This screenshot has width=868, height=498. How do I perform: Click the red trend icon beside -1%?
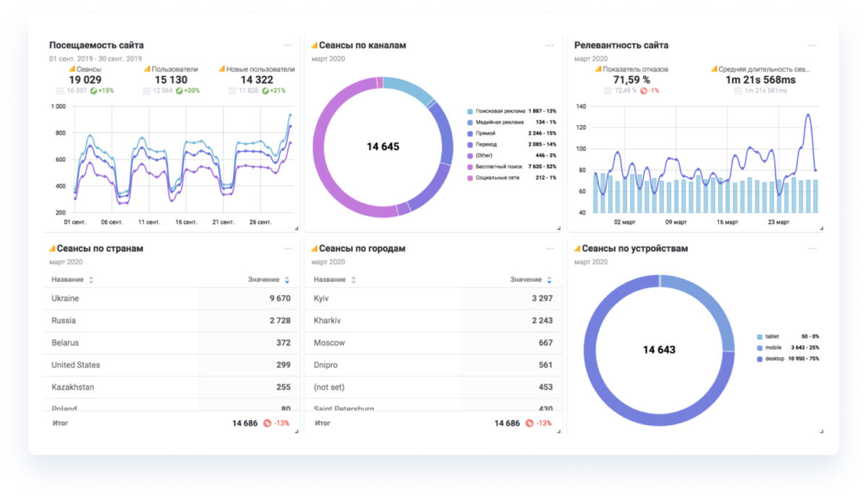tap(644, 91)
